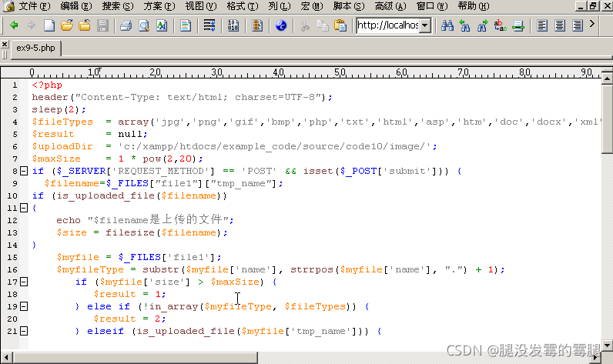613x364 pixels.
Task: Open the 视图(V) menu
Action: (x=200, y=6)
